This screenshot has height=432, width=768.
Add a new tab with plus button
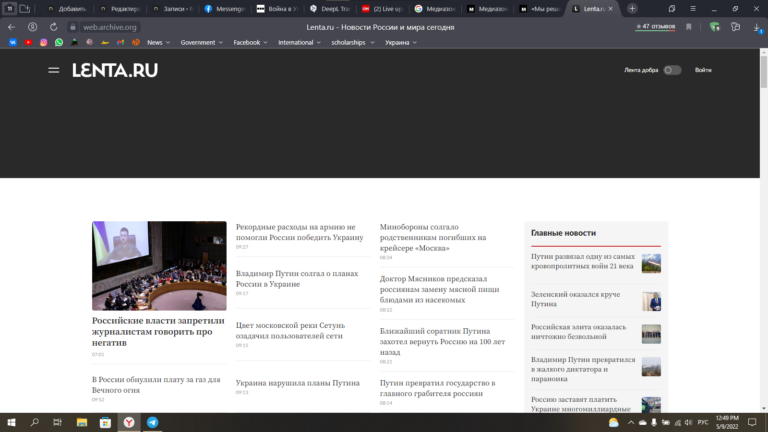(x=632, y=8)
